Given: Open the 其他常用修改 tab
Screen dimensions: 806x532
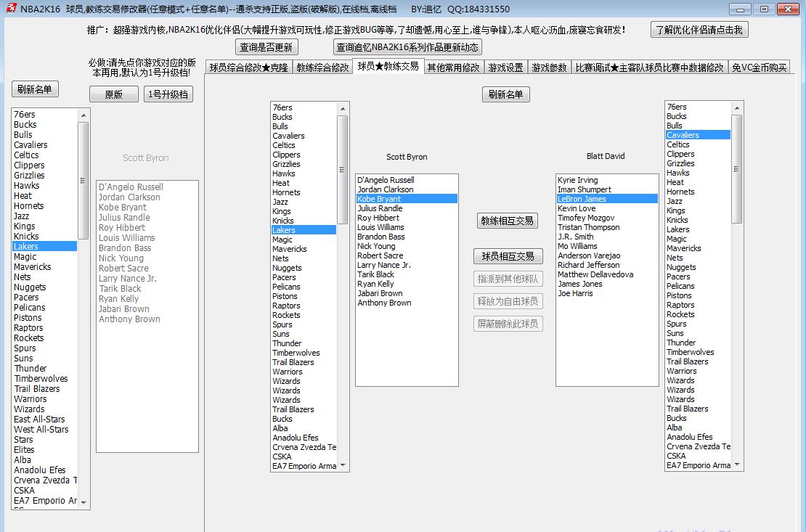Looking at the screenshot, I should 453,67.
